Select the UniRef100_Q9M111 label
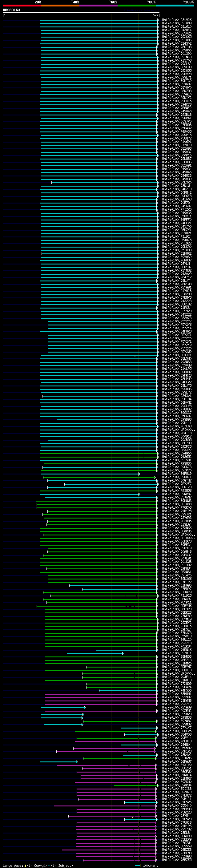This screenshot has height=868, width=197. point(177,423)
